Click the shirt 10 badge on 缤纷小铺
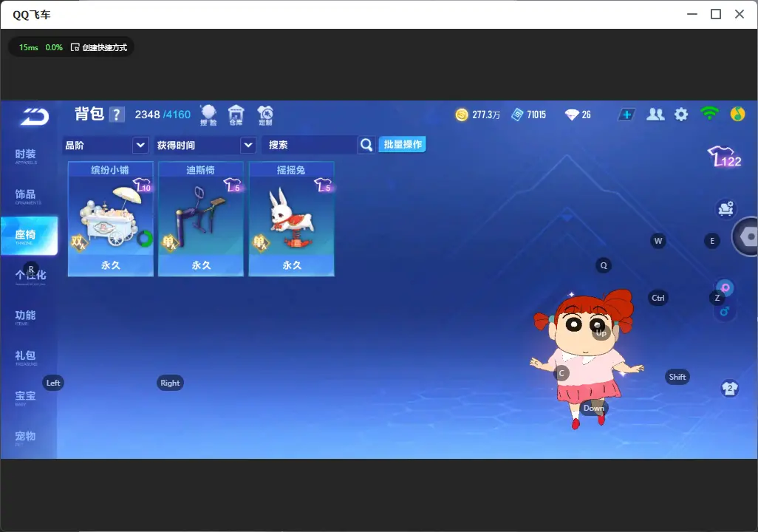The width and height of the screenshot is (758, 532). [x=142, y=185]
